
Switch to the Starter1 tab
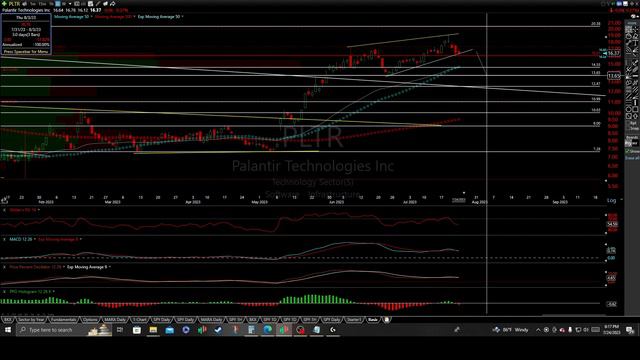tap(354, 320)
